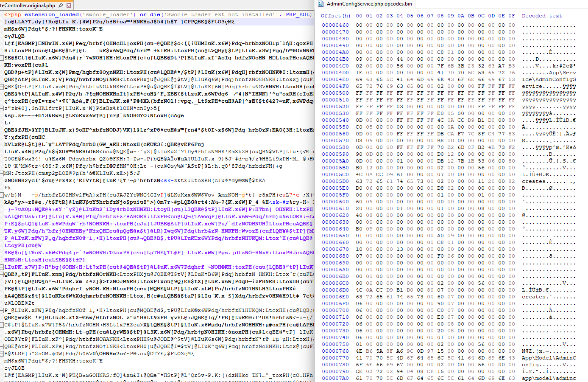Click the '<?php' opening tag
Image resolution: width=588 pixels, height=382 pixels.
click(x=13, y=14)
